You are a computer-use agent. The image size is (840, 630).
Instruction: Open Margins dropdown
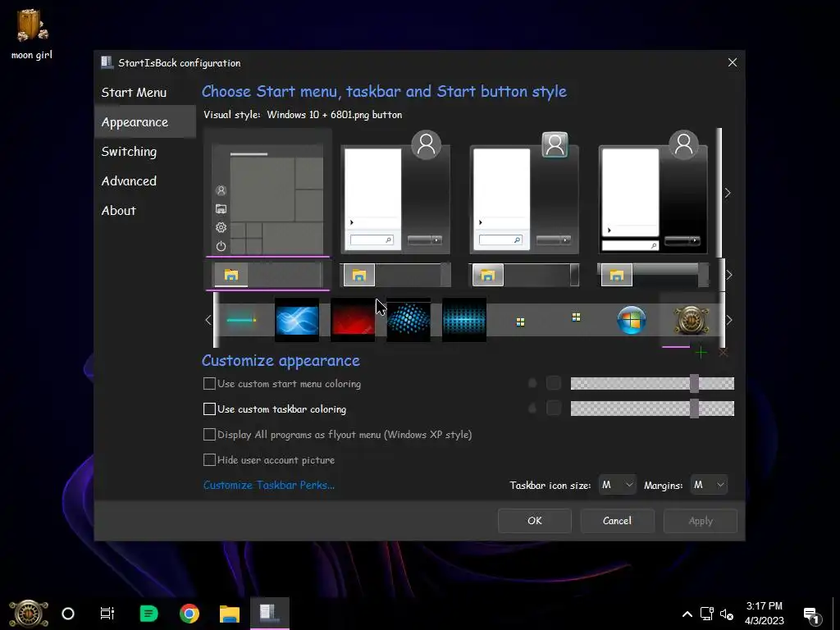(x=709, y=485)
